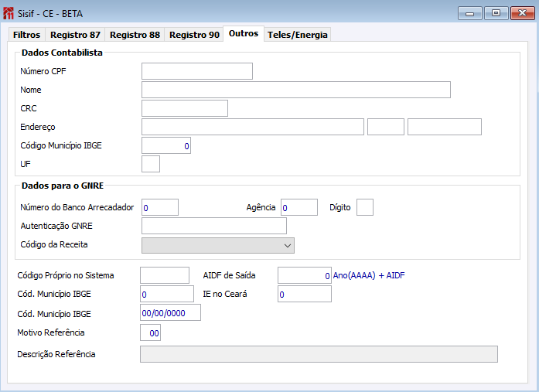Image resolution: width=539 pixels, height=392 pixels.
Task: Click the 'Dados para o GNRE' group title
Action: [63, 186]
